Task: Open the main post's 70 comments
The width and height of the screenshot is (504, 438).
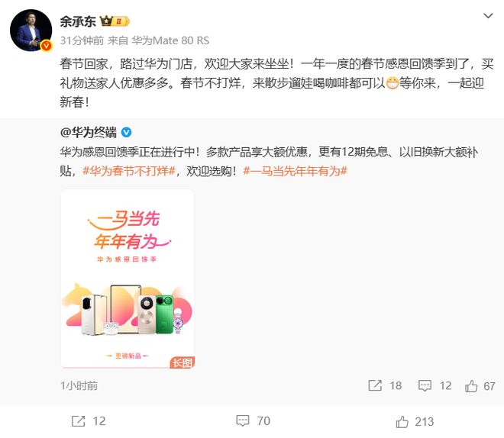Action: (253, 420)
